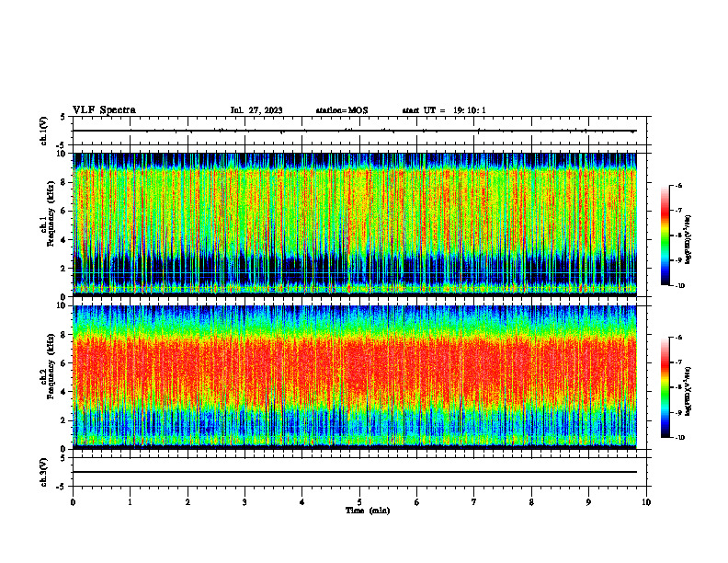
Task: Click the ch.2 "Frequency (kHz)" axis label
Action: click(x=51, y=366)
